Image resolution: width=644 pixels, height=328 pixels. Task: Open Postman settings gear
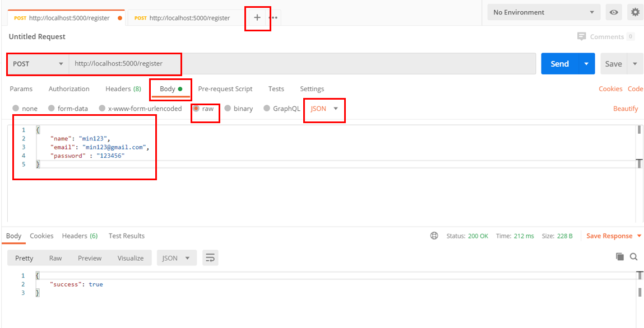click(x=635, y=12)
